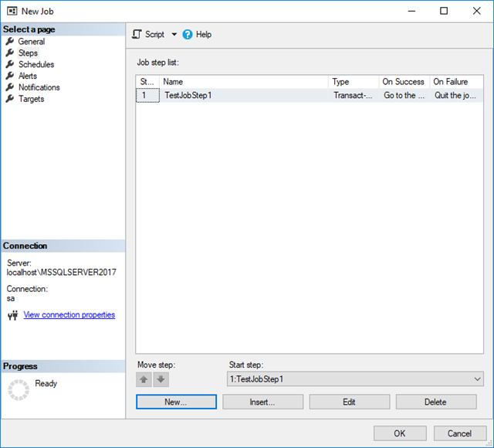The width and height of the screenshot is (494, 448).
Task: Open View connection properties link
Action: pos(69,315)
